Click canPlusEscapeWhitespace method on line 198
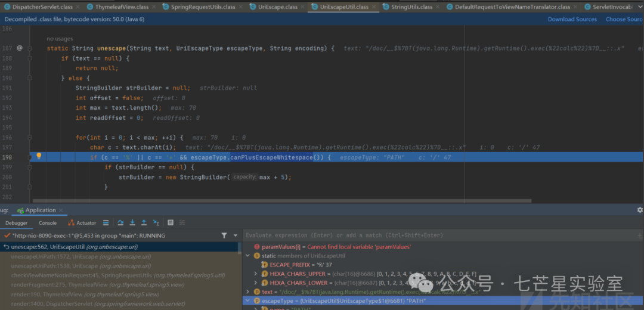The height and width of the screenshot is (310, 644). [271, 157]
